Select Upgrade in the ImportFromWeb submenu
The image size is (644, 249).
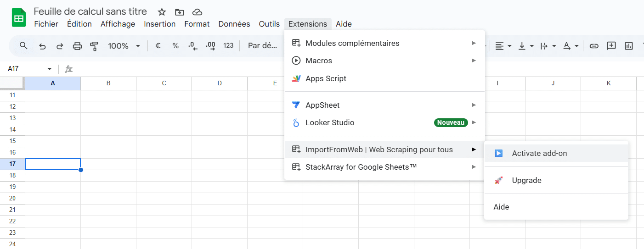click(526, 180)
